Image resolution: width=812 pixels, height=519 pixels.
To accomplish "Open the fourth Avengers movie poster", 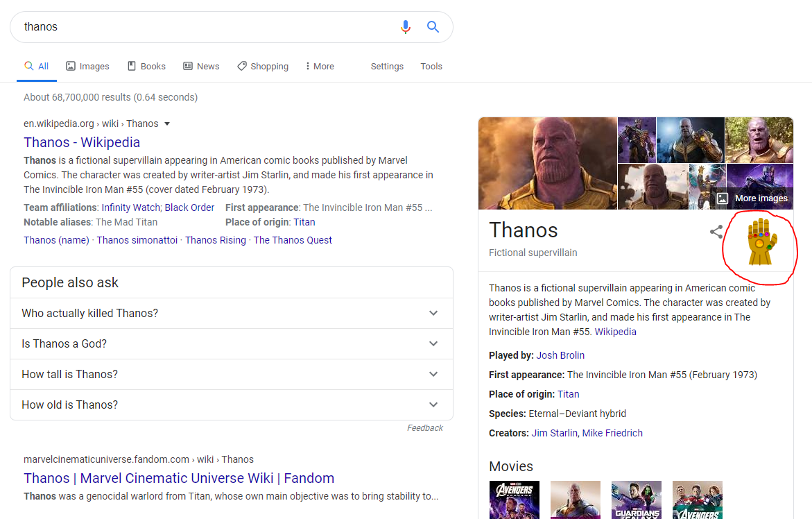I will [698, 500].
